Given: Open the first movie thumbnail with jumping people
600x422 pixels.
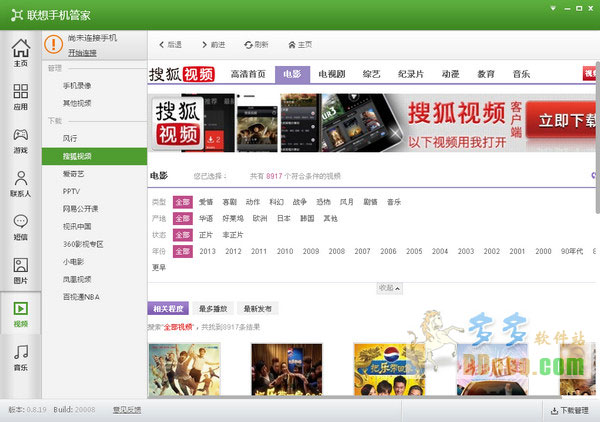Looking at the screenshot, I should [184, 369].
